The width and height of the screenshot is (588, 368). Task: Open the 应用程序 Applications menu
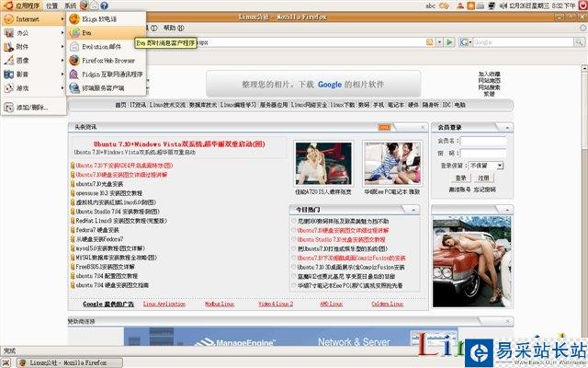[22, 6]
